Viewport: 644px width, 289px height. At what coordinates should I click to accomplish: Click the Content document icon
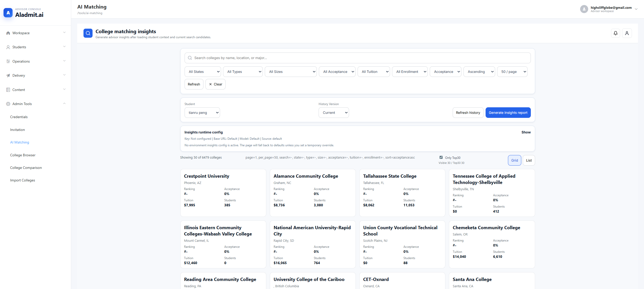pyautogui.click(x=8, y=89)
